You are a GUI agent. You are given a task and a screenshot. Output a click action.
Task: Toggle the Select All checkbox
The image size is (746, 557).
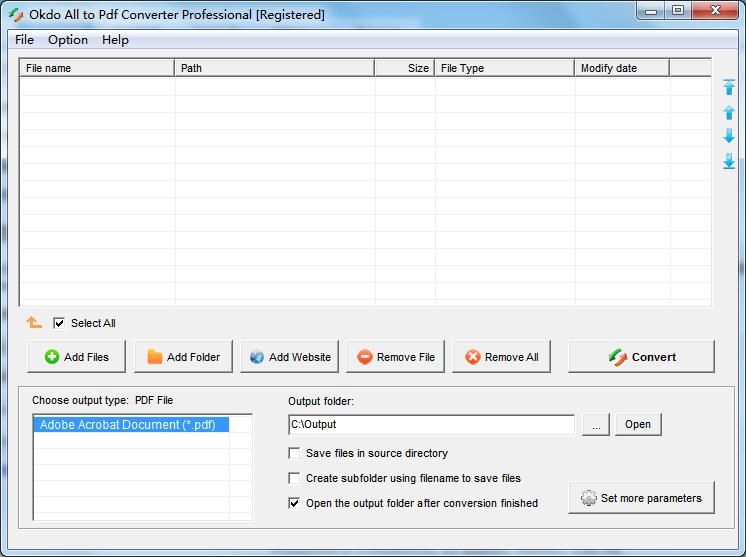point(59,323)
